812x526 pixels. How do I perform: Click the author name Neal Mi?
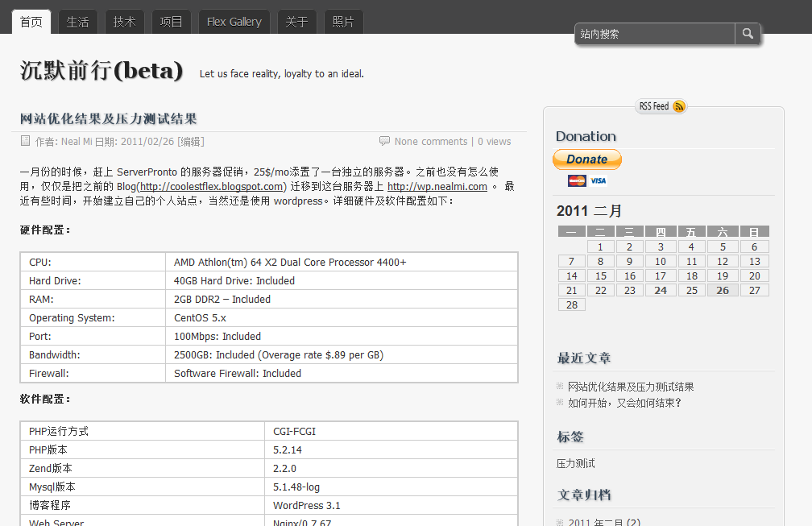77,141
